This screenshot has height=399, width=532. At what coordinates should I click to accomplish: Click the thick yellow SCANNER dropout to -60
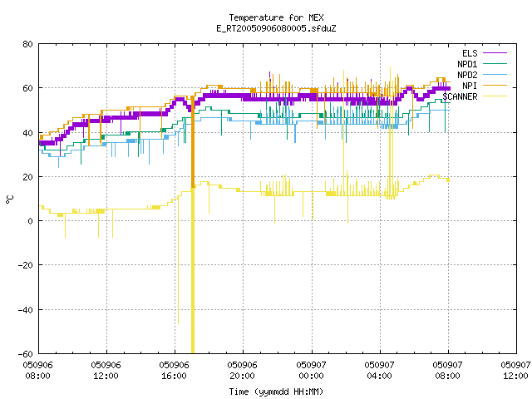tap(193, 272)
